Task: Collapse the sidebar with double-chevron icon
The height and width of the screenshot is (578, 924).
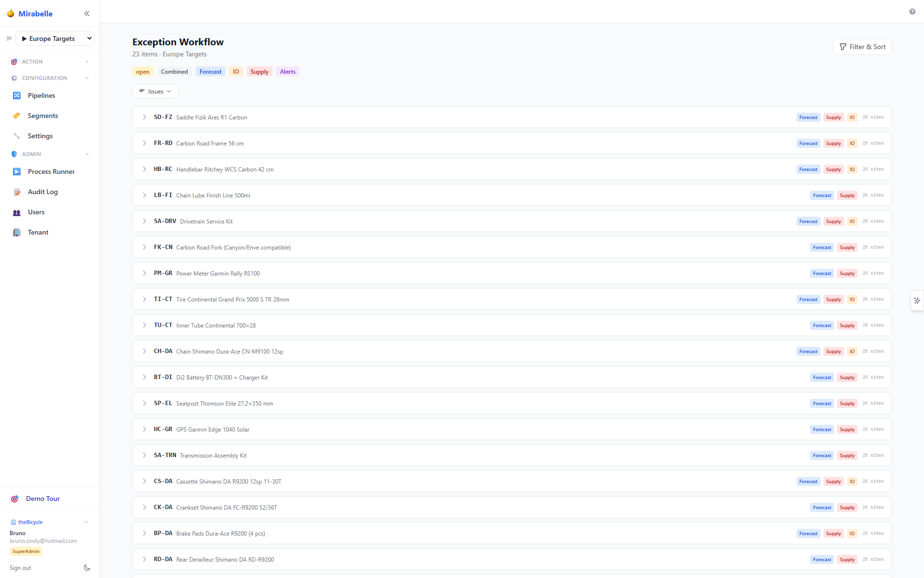Action: coord(87,13)
